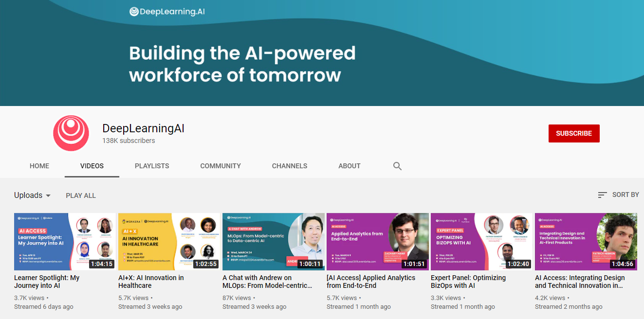Switch to the Playlists tab

pos(152,166)
